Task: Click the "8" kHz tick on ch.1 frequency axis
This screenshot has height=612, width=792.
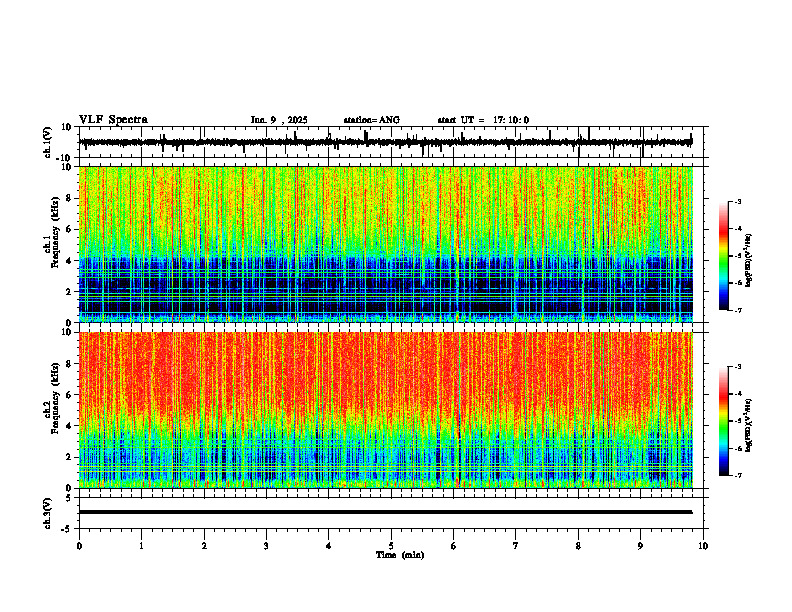Action: pyautogui.click(x=69, y=198)
